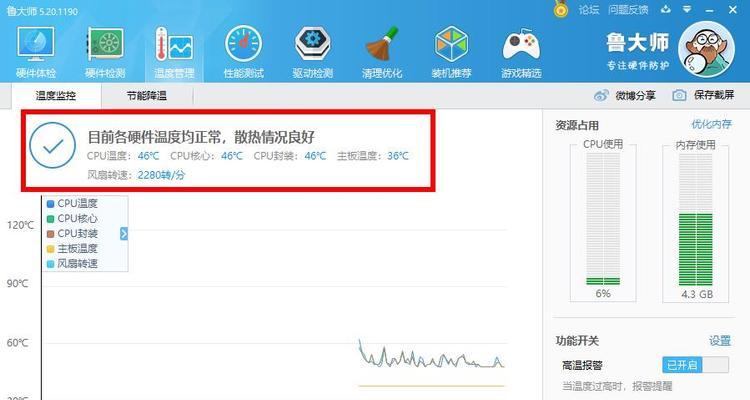Click the camera save-screenshot icon
The height and width of the screenshot is (400, 750).
(679, 95)
